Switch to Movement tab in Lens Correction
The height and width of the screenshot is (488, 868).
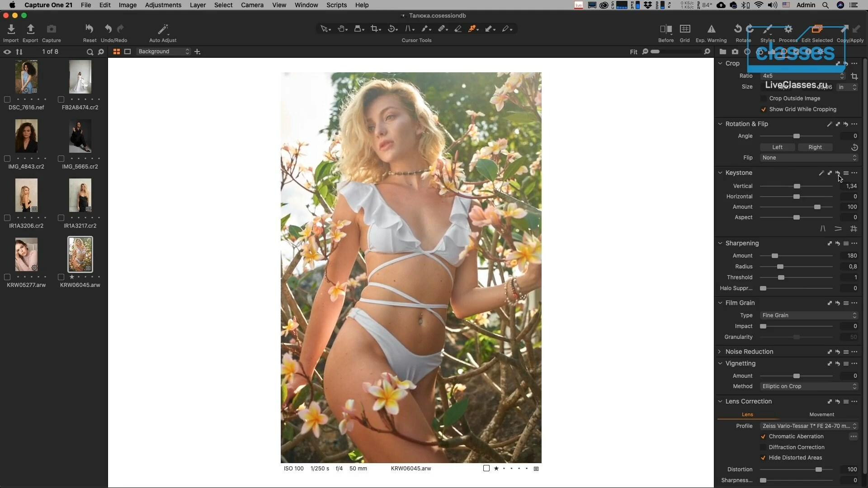click(821, 414)
